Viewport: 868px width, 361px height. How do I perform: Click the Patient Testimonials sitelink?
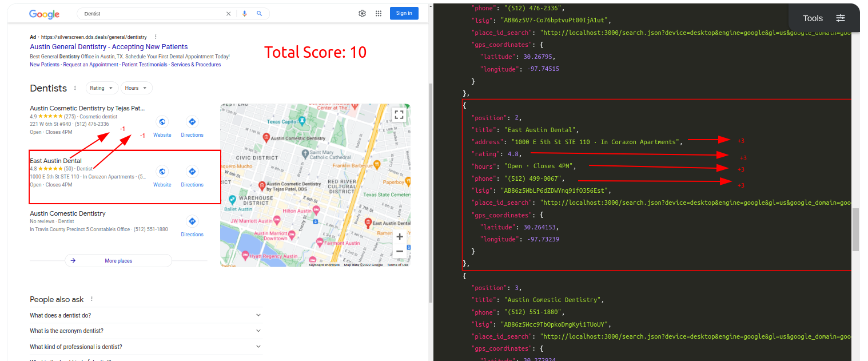[x=145, y=65]
